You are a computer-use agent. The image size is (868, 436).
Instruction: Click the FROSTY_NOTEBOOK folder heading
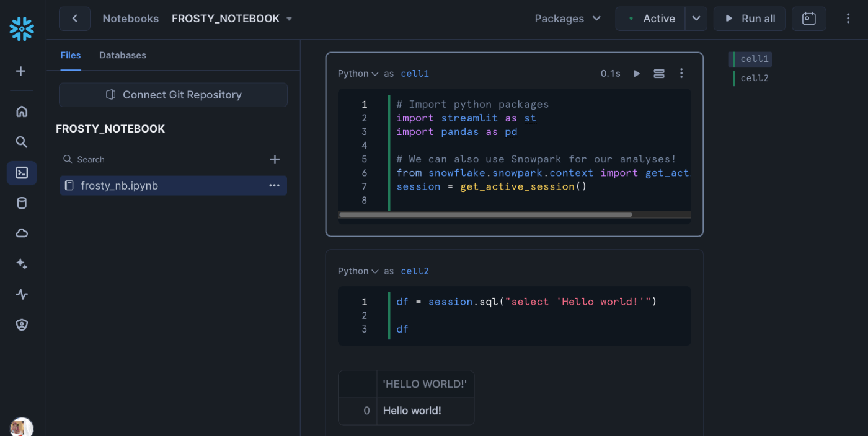(x=110, y=129)
